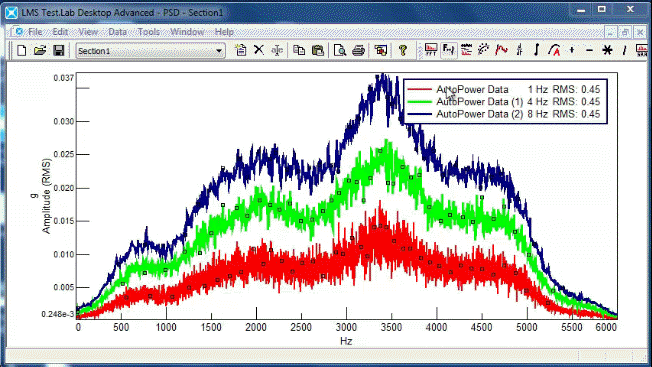
Task: Click the LMS Test.Lab title bar app icon
Action: coord(12,12)
